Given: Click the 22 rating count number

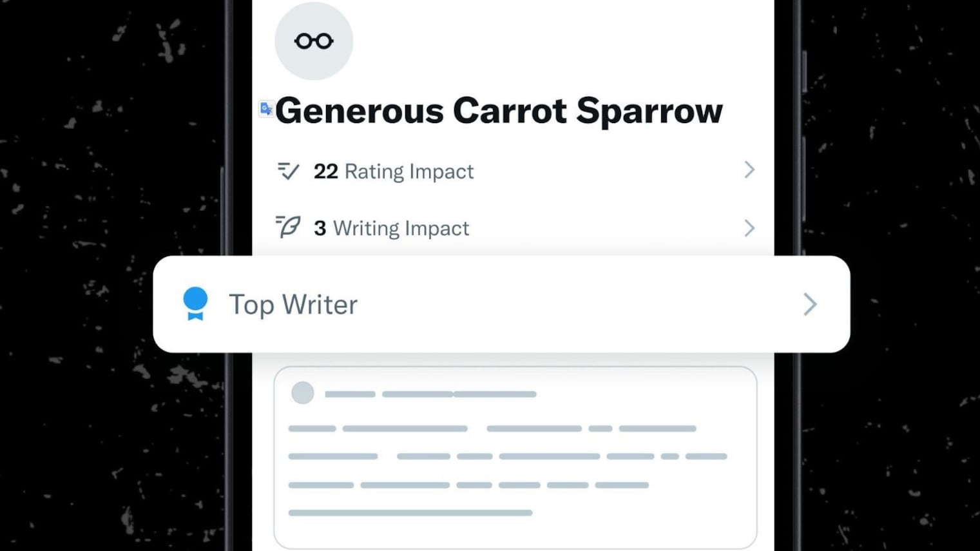Looking at the screenshot, I should click(x=325, y=171).
